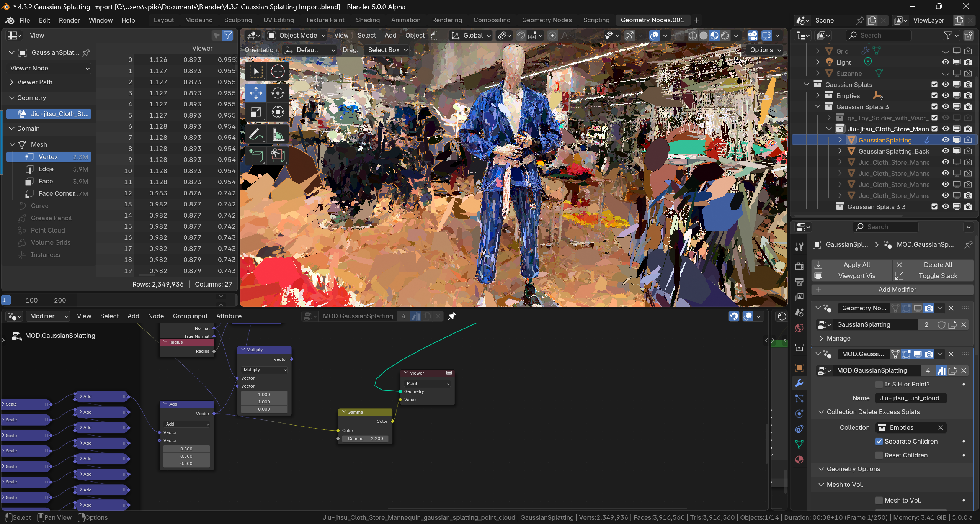
Task: Select the Select Box tool in viewport toolbar
Action: (256, 71)
